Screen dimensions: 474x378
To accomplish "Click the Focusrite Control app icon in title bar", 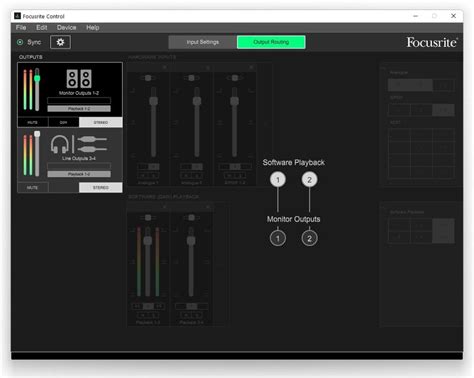I will click(x=17, y=16).
